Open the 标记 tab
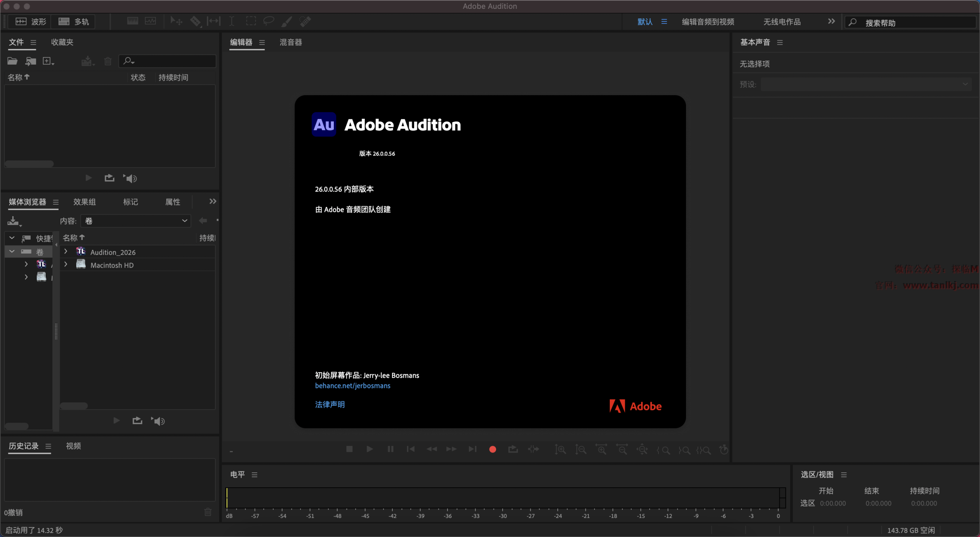 [x=131, y=202]
